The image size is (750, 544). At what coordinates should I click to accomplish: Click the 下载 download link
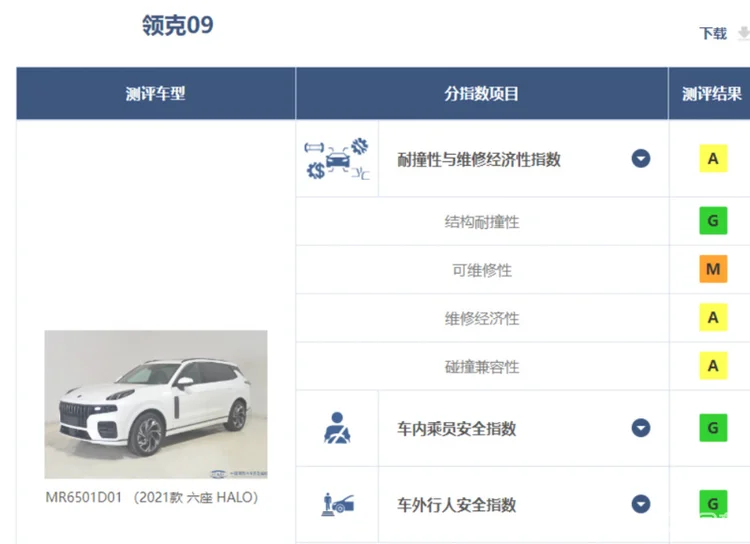click(713, 33)
